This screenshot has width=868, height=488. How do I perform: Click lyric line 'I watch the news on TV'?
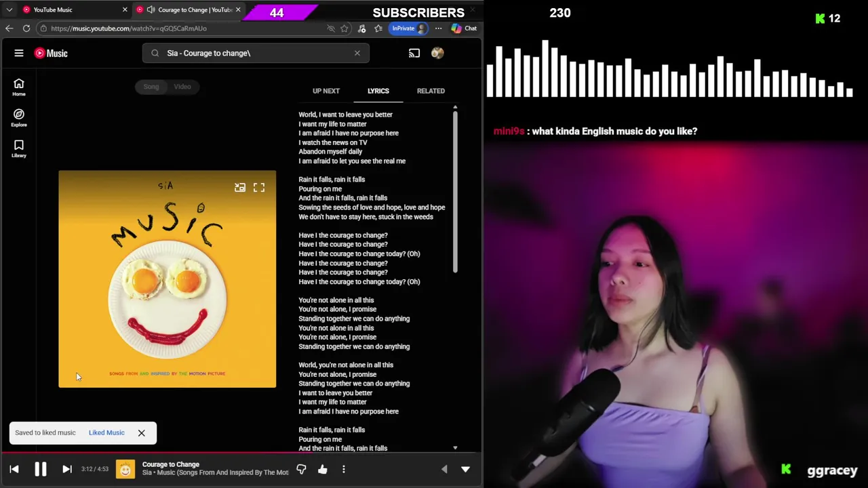click(x=333, y=142)
